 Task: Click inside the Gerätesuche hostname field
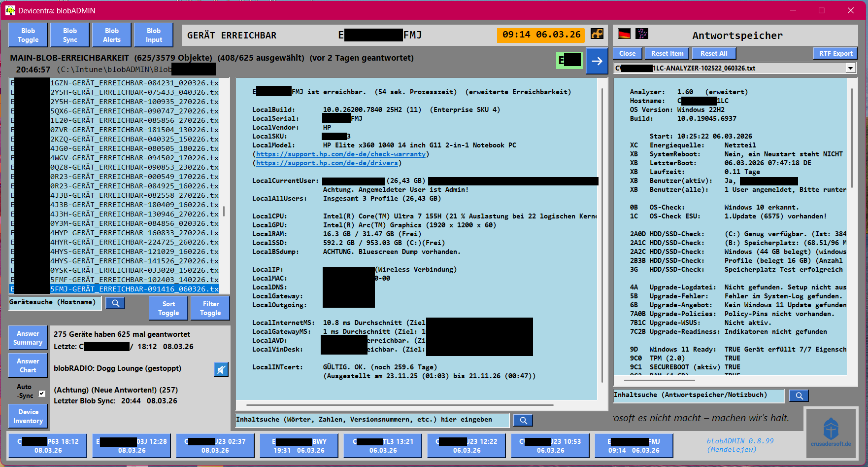[54, 303]
